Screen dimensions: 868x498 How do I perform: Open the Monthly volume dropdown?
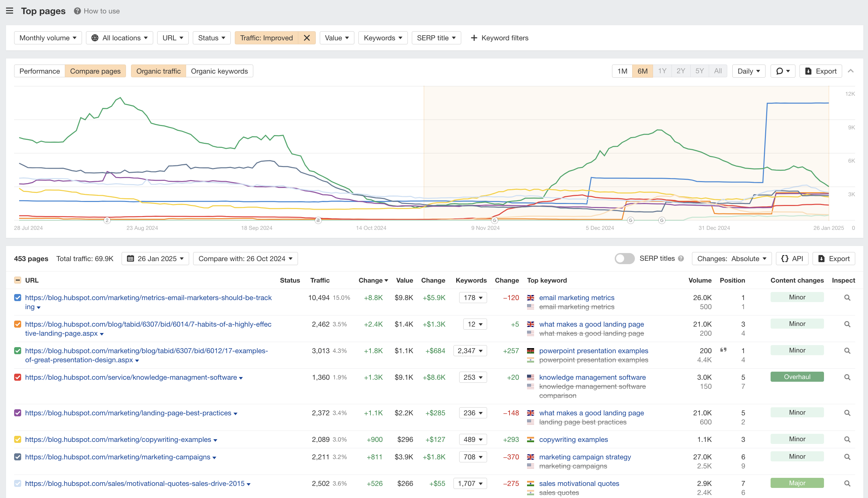click(x=48, y=38)
